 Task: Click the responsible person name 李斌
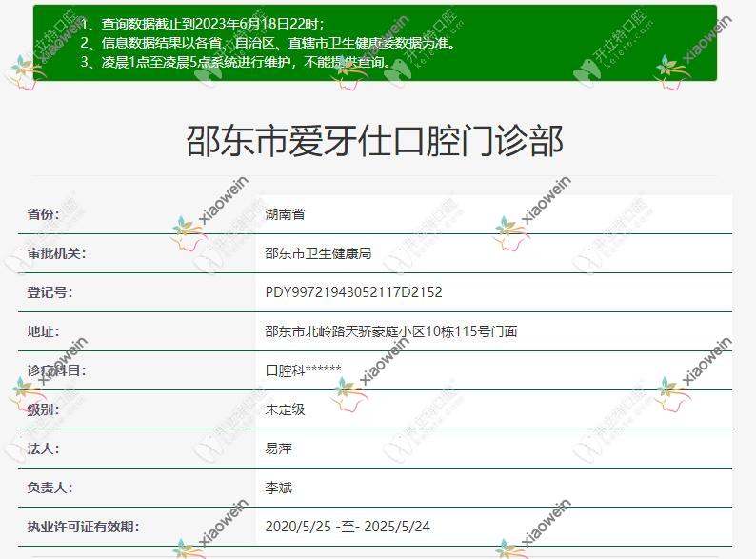(279, 488)
